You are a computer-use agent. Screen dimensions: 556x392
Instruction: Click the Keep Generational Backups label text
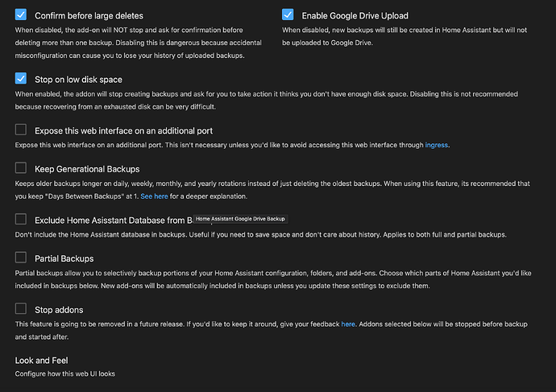coord(87,169)
